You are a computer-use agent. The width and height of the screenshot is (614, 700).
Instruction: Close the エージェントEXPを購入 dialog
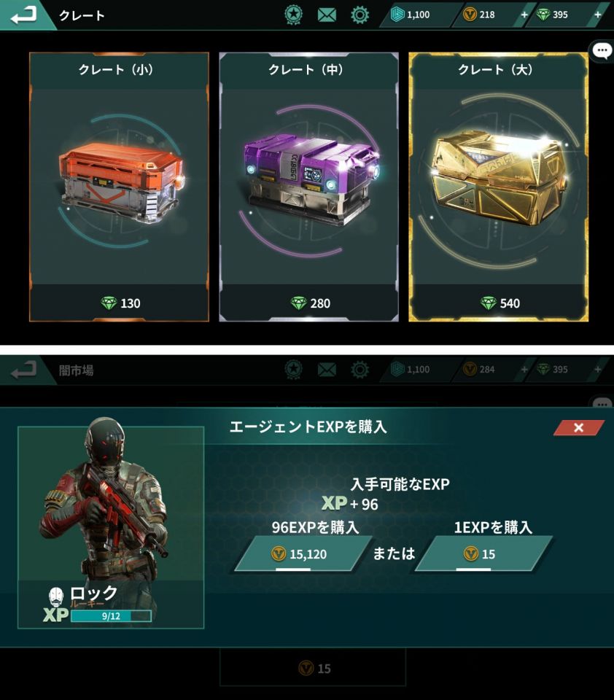pos(579,428)
